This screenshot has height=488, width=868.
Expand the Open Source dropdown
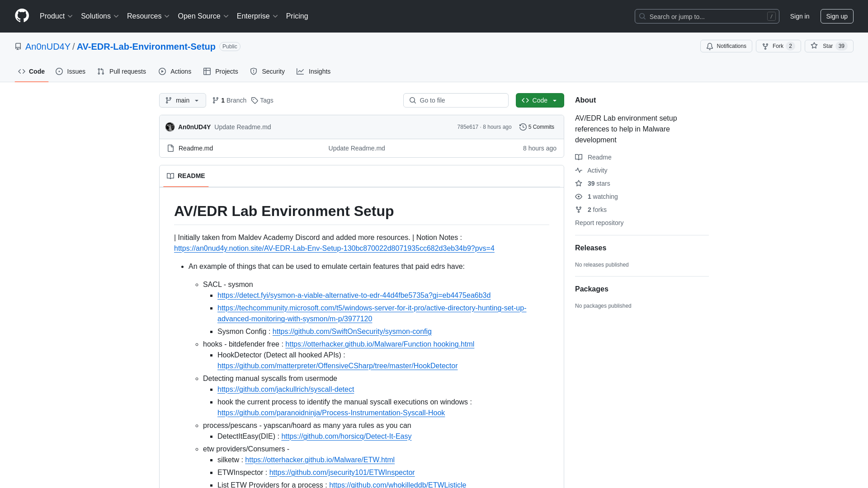pyautogui.click(x=203, y=16)
